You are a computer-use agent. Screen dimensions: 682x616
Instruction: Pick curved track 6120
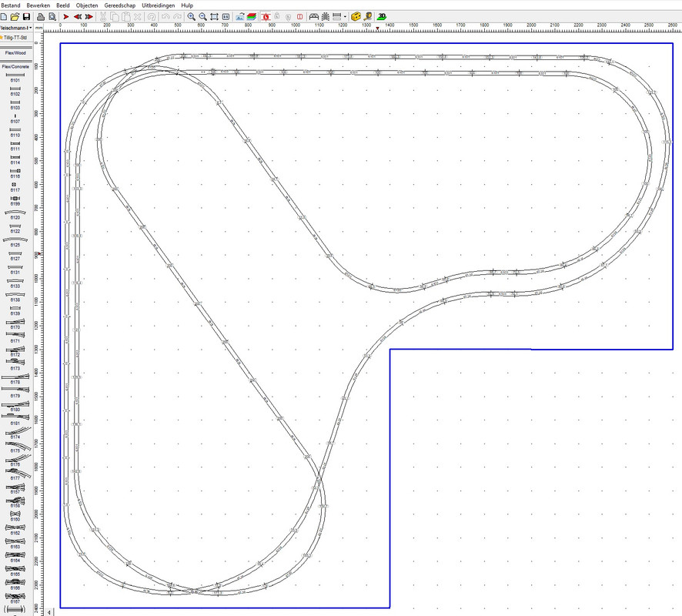[x=15, y=215]
